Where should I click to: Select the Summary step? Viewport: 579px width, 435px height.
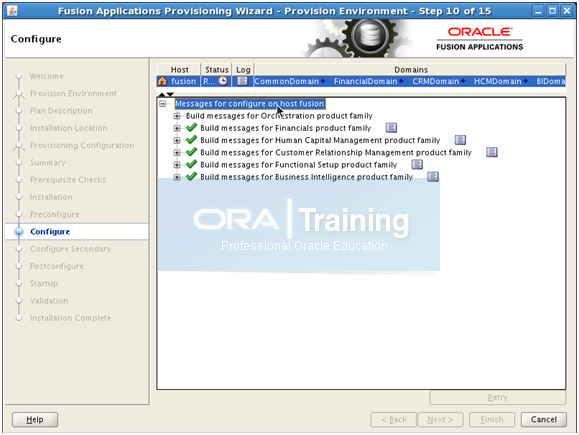[48, 162]
